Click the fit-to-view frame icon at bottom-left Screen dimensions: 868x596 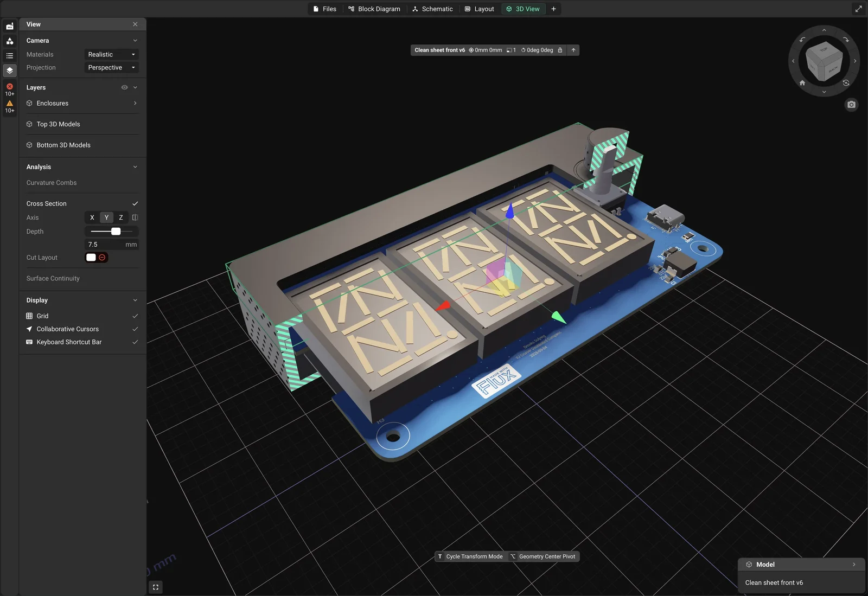click(156, 587)
